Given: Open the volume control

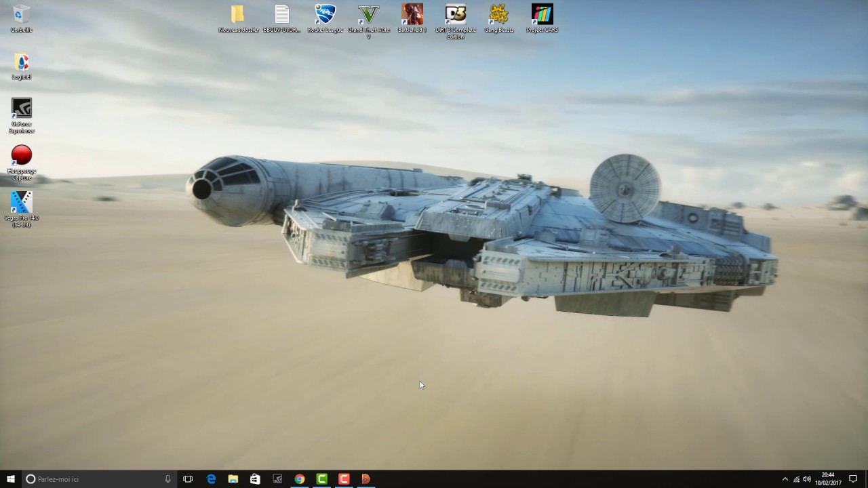Looking at the screenshot, I should click(x=807, y=479).
